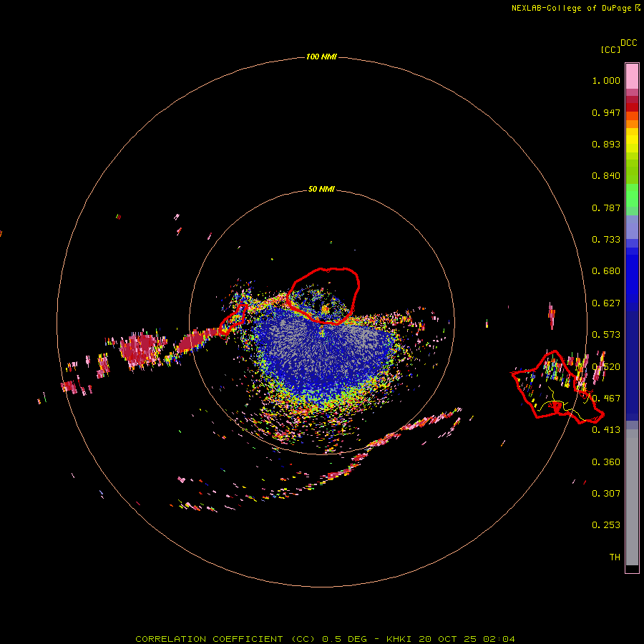The width and height of the screenshot is (644, 644).
Task: Click the [CC] unit label
Action: point(610,49)
